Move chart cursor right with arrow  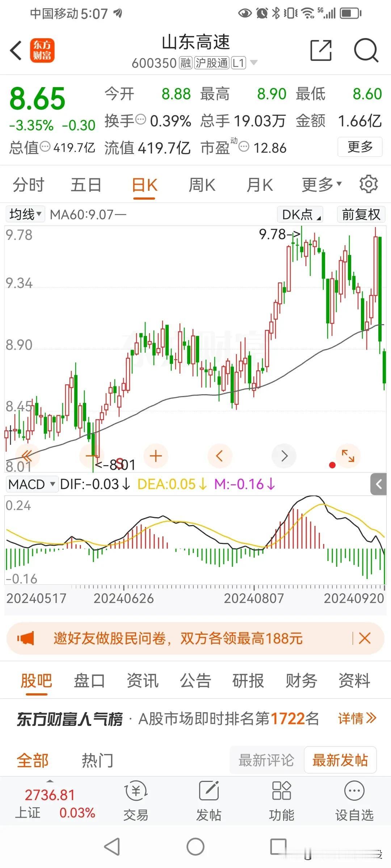pos(284,456)
